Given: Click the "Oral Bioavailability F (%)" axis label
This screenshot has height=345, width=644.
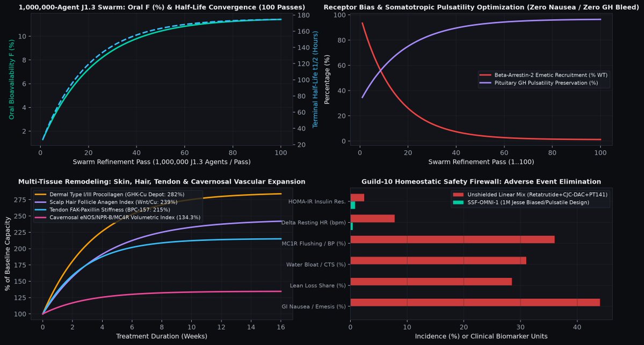Looking at the screenshot, I should point(11,79).
